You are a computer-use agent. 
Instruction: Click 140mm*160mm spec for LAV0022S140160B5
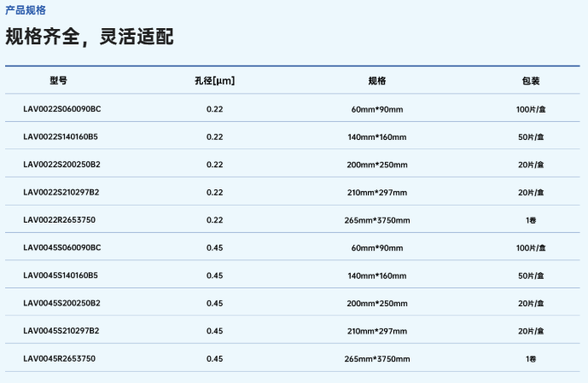tap(377, 137)
